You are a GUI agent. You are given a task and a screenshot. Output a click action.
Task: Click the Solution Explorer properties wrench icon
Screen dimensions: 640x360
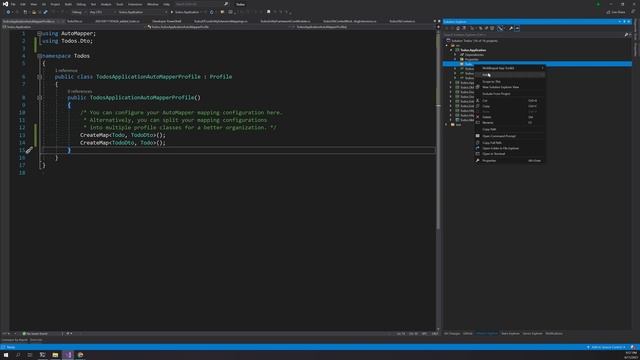tap(511, 28)
